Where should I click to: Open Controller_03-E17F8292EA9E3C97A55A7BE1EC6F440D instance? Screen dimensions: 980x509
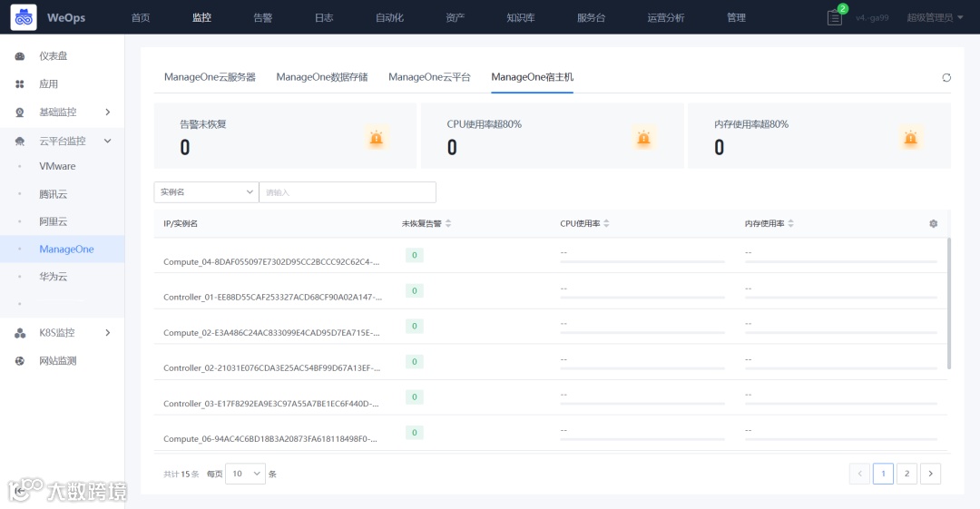pyautogui.click(x=271, y=404)
